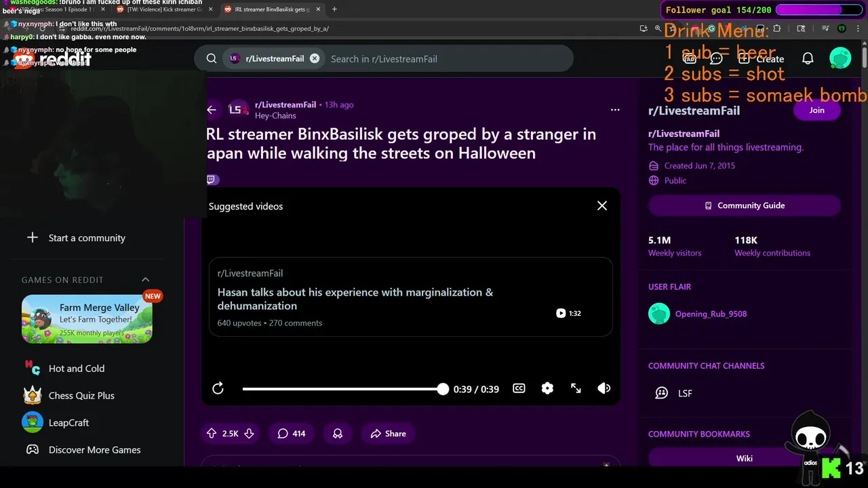Click the Weekly visitors stat
Screen dimensions: 868x488
coord(675,247)
